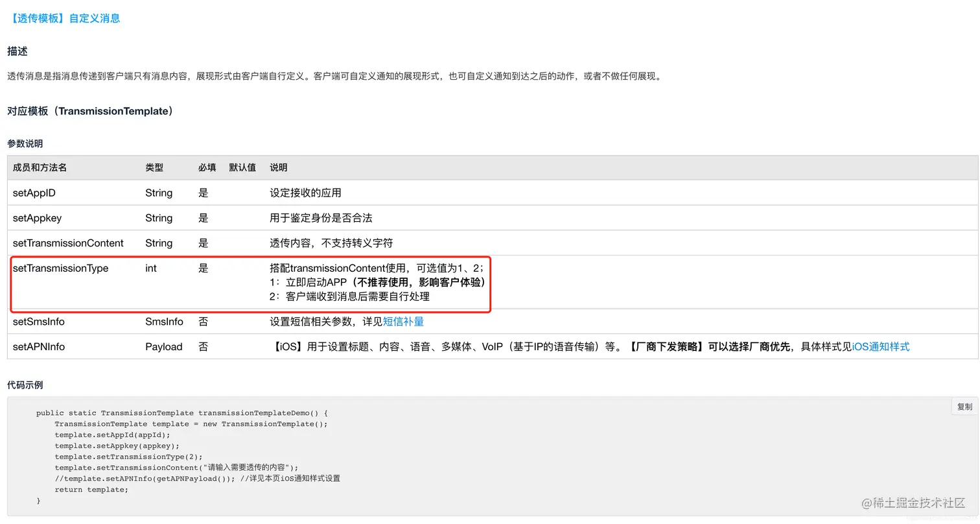Click the public static TransmissionTemplate method line
Viewport: 980px width, 524px height.
tap(183, 412)
